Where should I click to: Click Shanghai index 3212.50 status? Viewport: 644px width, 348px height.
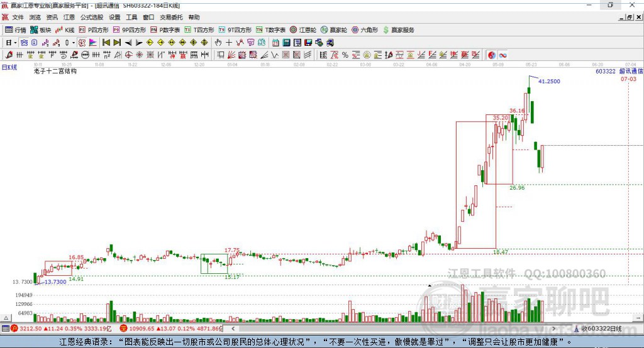point(62,329)
